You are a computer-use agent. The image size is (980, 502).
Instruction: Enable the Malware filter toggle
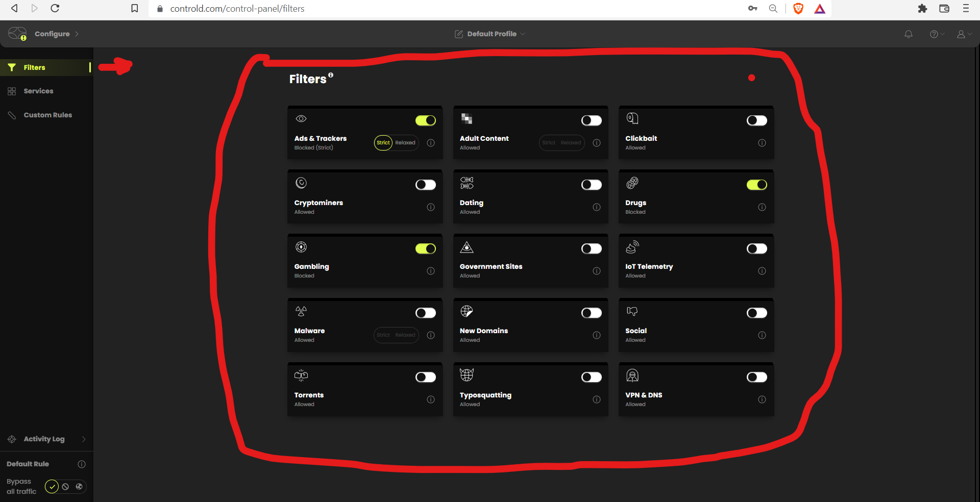point(425,313)
